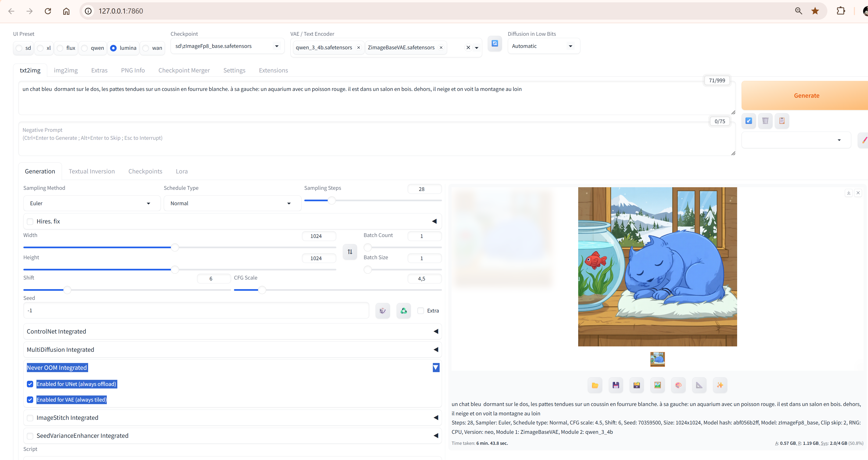Image resolution: width=868 pixels, height=460 pixels.
Task: Click the random seed dice icon
Action: pyautogui.click(x=382, y=310)
